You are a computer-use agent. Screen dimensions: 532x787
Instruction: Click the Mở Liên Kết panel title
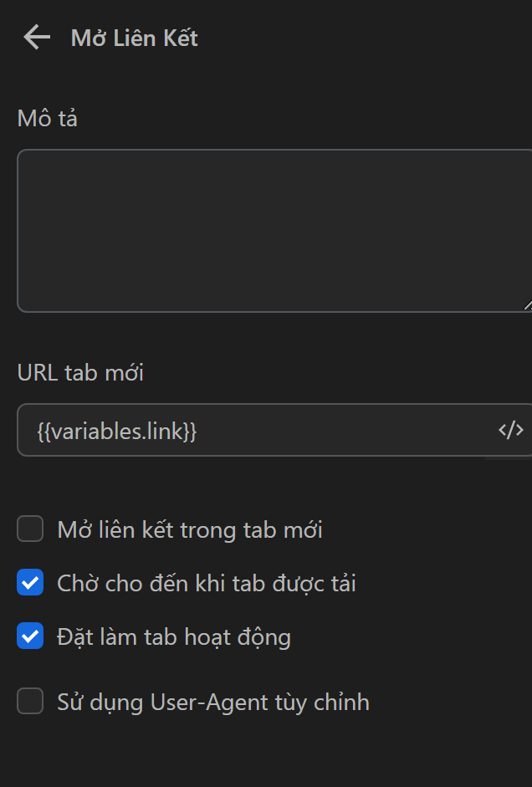click(134, 38)
